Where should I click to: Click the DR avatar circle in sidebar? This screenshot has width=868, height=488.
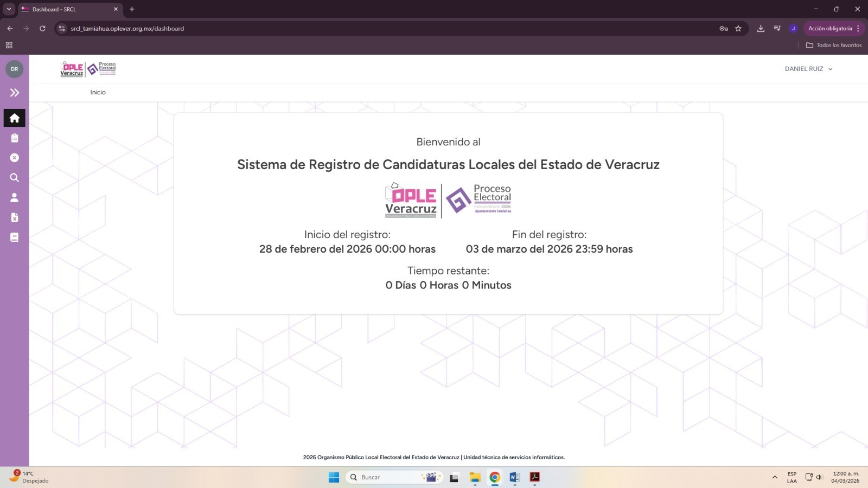15,69
